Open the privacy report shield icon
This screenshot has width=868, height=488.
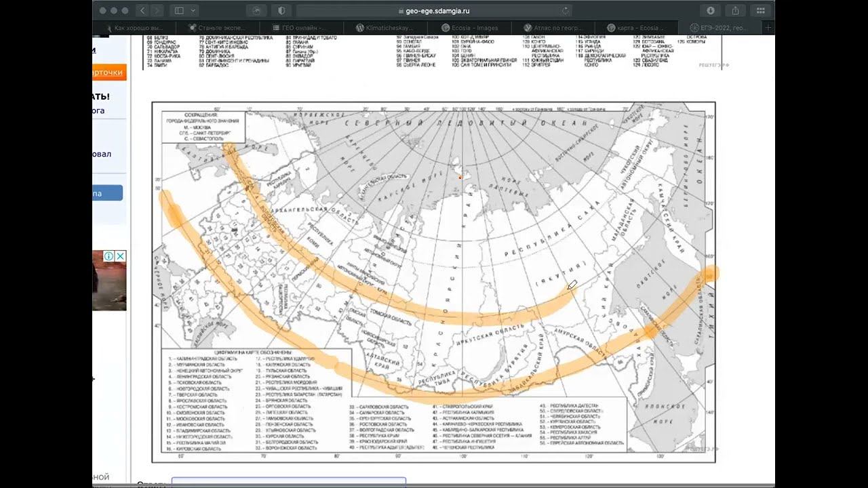click(x=282, y=11)
